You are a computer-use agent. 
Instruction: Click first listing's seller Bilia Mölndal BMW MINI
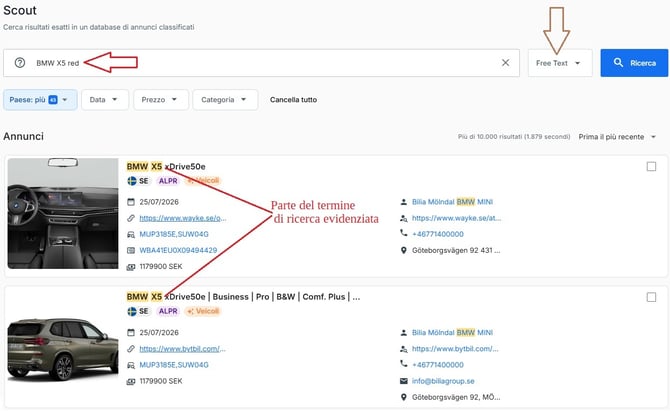pyautogui.click(x=452, y=202)
